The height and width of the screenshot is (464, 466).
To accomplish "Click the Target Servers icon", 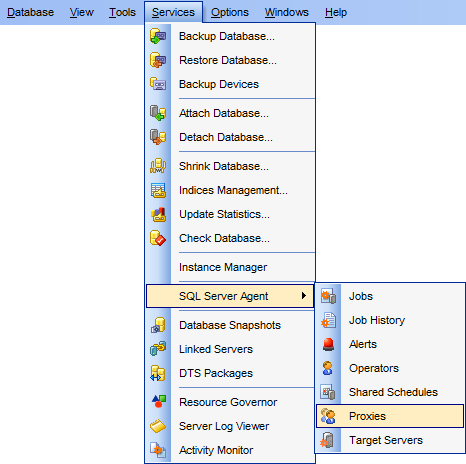I will tap(328, 440).
